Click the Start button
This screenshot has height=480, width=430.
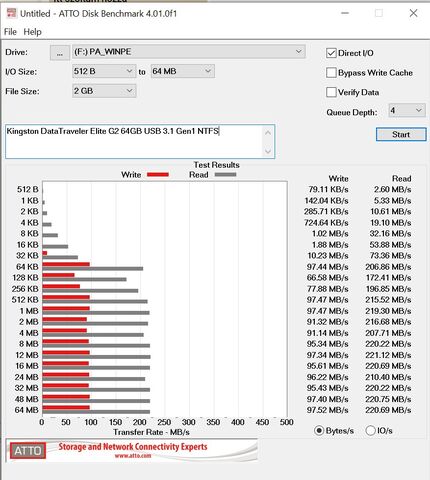[401, 134]
